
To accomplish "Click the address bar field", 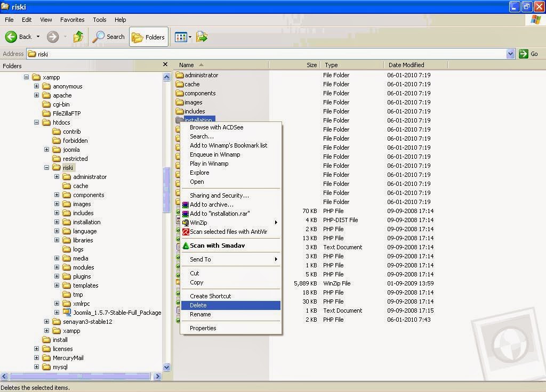I will click(x=267, y=54).
